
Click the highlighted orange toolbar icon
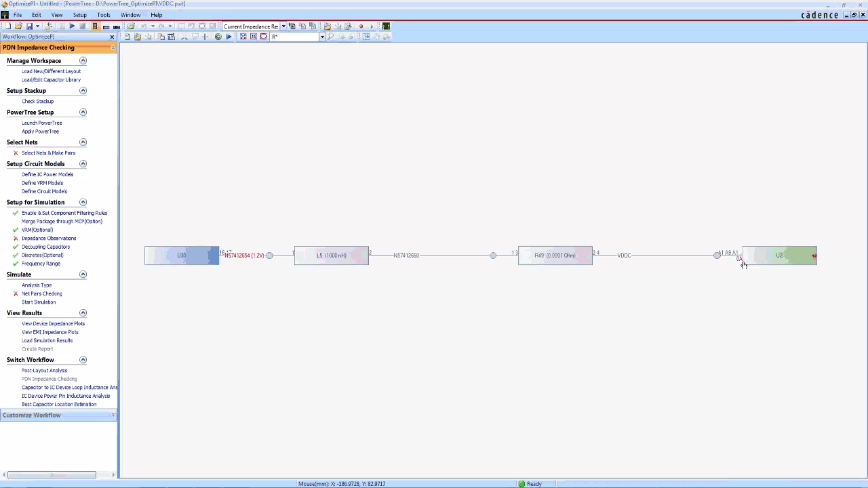[x=95, y=26]
